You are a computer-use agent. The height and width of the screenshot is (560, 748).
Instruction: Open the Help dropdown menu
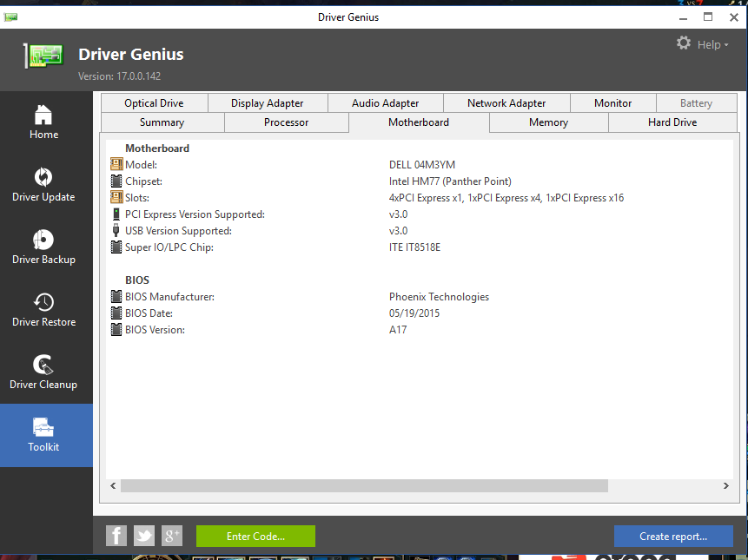coord(712,45)
